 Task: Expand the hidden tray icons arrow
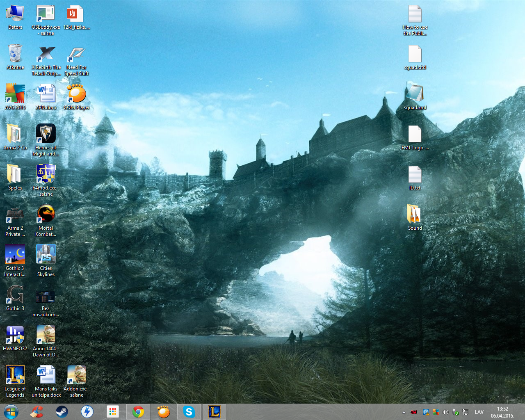[x=404, y=412]
